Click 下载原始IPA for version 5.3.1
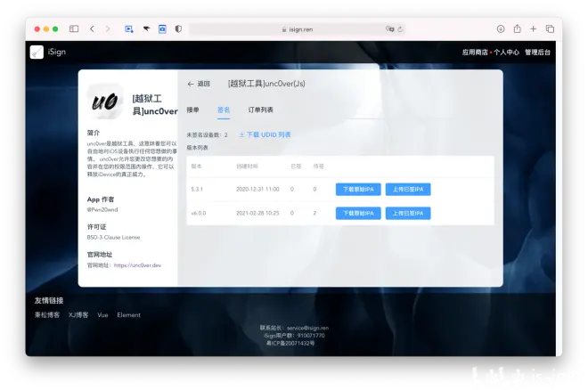The image size is (588, 390). pos(358,190)
